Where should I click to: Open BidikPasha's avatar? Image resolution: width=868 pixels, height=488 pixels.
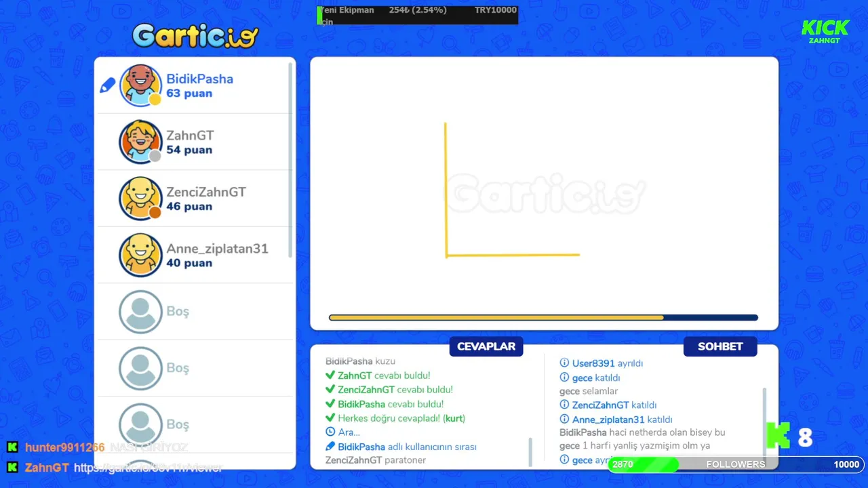point(141,85)
